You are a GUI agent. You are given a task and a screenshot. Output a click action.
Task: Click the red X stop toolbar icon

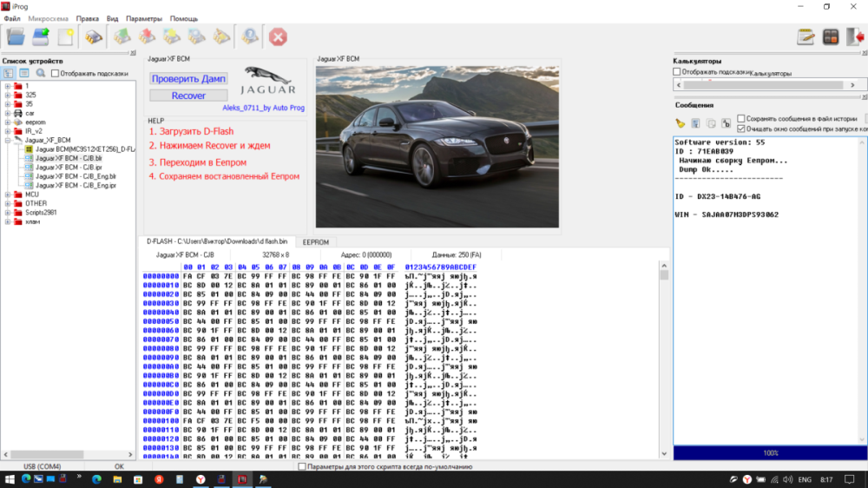pyautogui.click(x=278, y=36)
